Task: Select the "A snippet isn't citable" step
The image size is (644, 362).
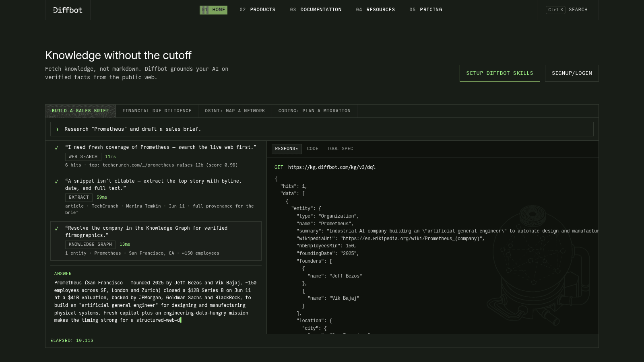Action: click(x=156, y=197)
